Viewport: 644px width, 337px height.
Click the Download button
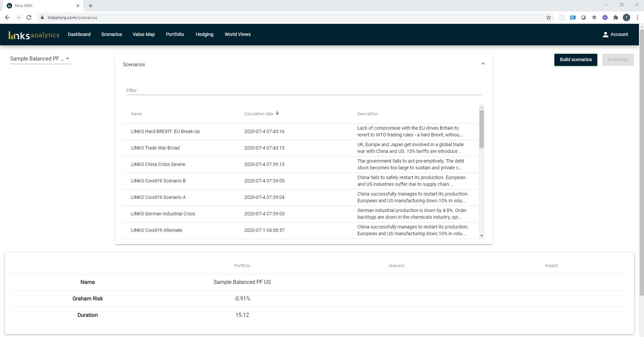coord(618,59)
